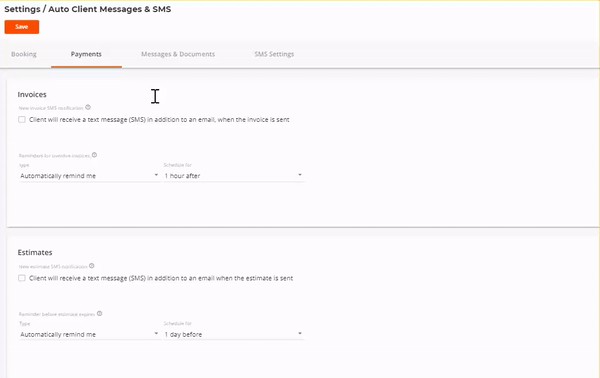This screenshot has height=378, width=600.
Task: Switch to the Booking tab
Action: click(x=24, y=54)
